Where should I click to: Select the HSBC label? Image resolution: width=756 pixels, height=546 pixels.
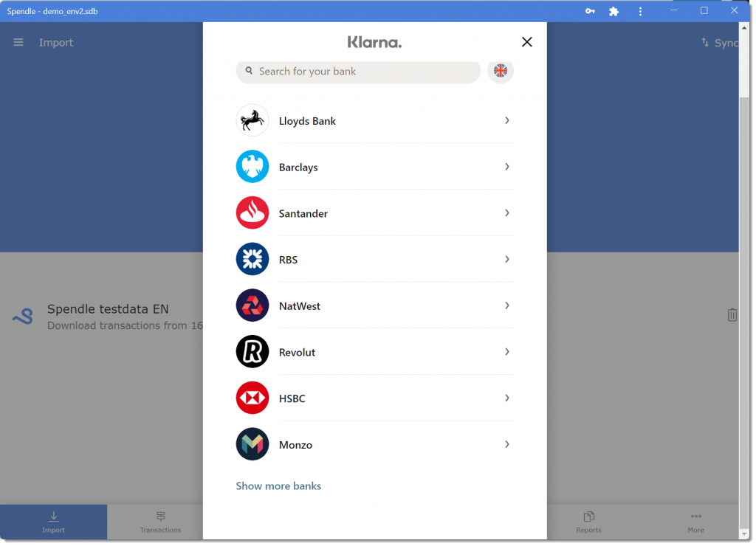pos(292,398)
